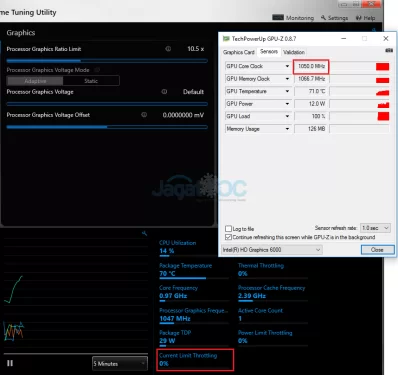Screen dimensions: 398x375
Task: Switch to the Sensors tab
Action: coord(269,51)
